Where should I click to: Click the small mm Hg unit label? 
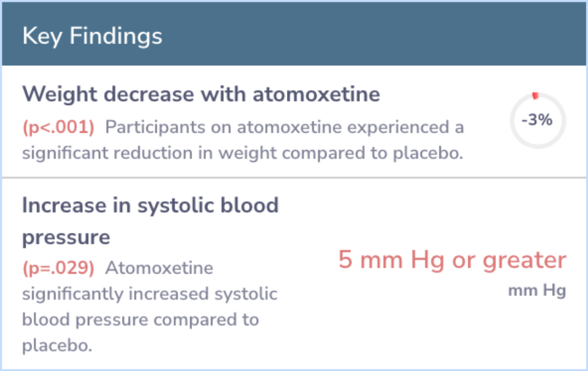tap(537, 291)
